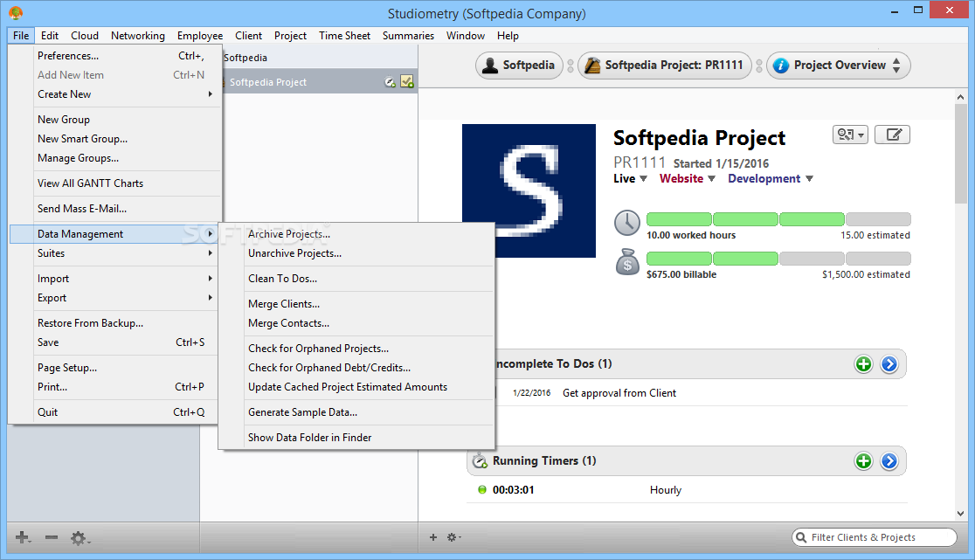The image size is (975, 560).
Task: Open Incomplete To Dos with the blue arrow
Action: pos(889,364)
